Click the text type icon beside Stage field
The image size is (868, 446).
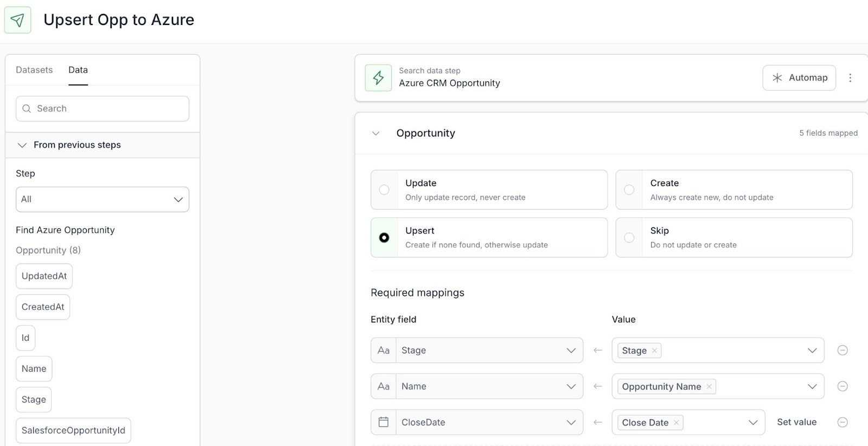(384, 351)
